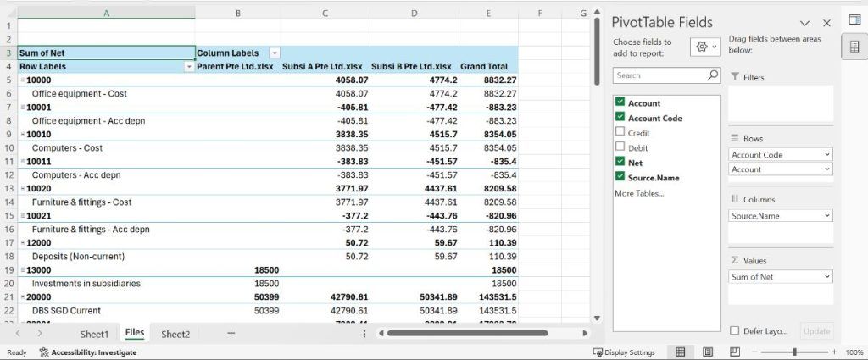868x360 pixels.
Task: Click the zoom out minus icon
Action: click(x=754, y=352)
